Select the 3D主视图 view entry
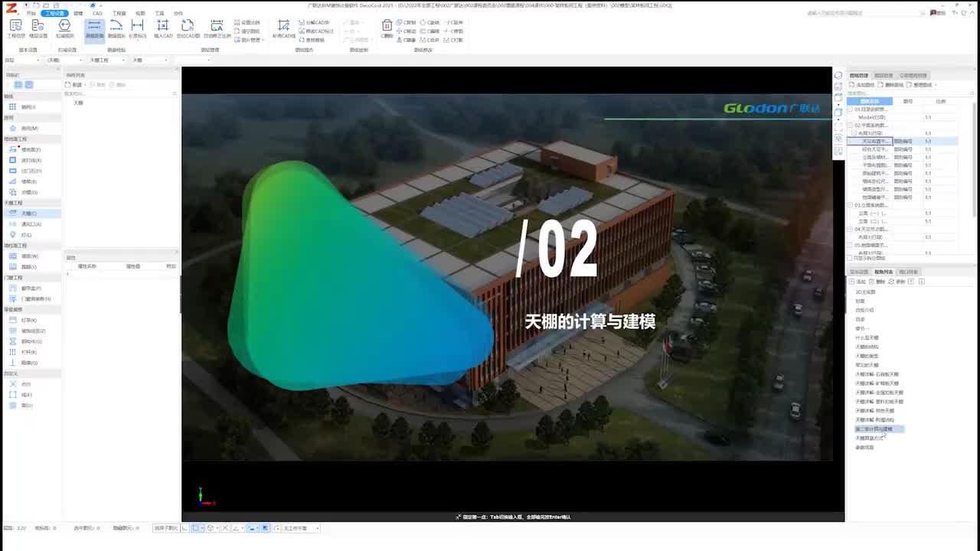The width and height of the screenshot is (980, 551). tap(865, 292)
